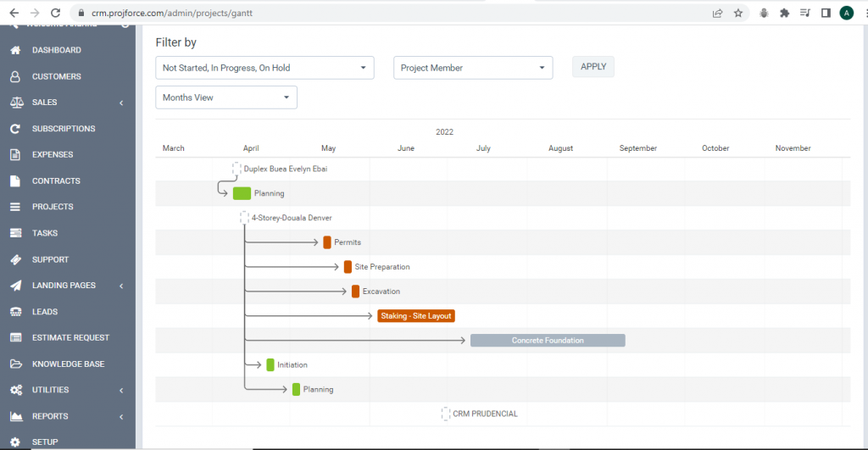Viewport: 868px width, 450px height.
Task: Bookmark this page with the star icon
Action: [738, 13]
